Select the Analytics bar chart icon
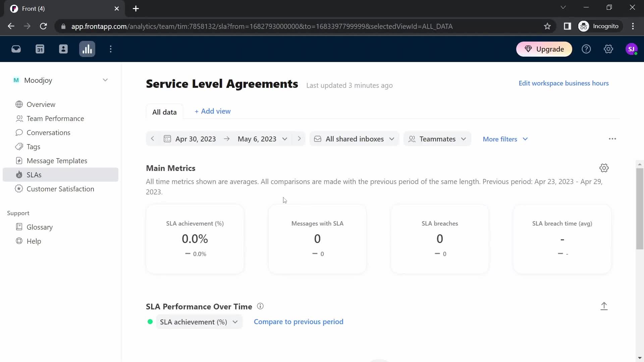 (87, 49)
